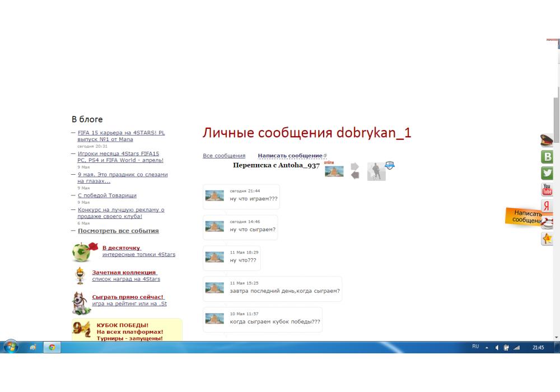Click the gold star icon in the side panel
The width and height of the screenshot is (560, 392).
(x=547, y=239)
